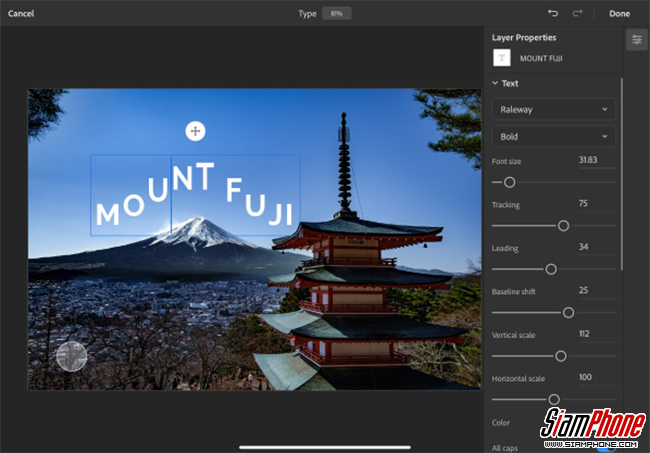Click the Leading slider handle
Image resolution: width=650 pixels, height=453 pixels.
click(x=551, y=269)
